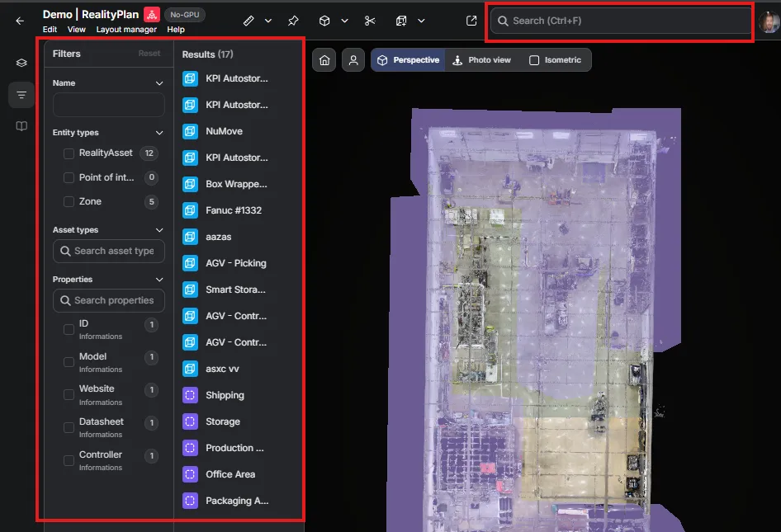This screenshot has width=781, height=532.
Task: Open the book/library sidebar icon
Action: pyautogui.click(x=21, y=126)
